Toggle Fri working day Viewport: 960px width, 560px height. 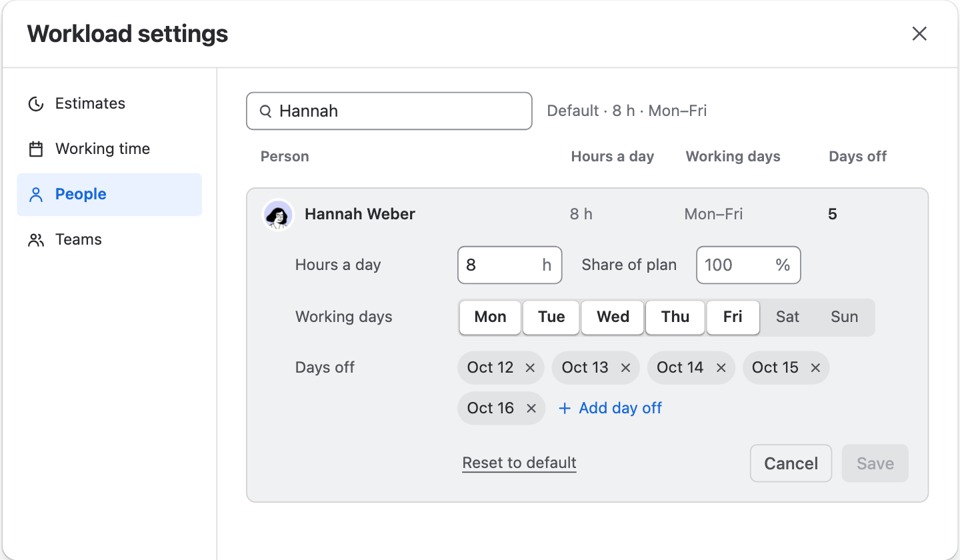pos(733,317)
